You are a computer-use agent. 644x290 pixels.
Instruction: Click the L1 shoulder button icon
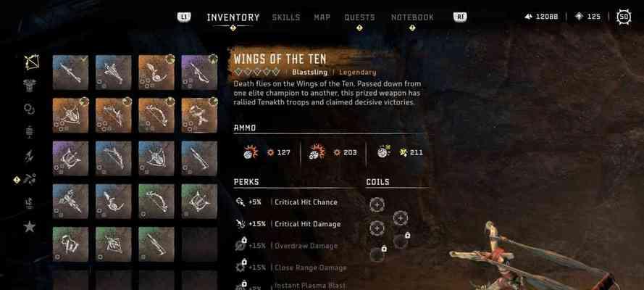184,17
